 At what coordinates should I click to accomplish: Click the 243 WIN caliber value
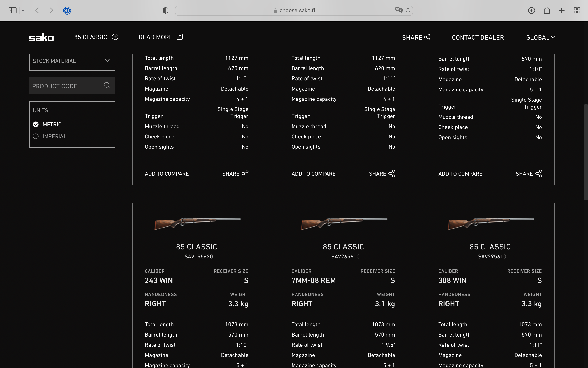coord(159,280)
